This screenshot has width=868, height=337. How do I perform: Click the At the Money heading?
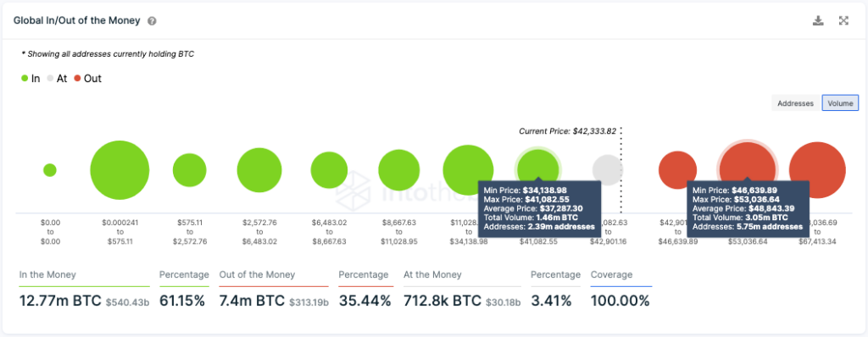click(x=432, y=274)
